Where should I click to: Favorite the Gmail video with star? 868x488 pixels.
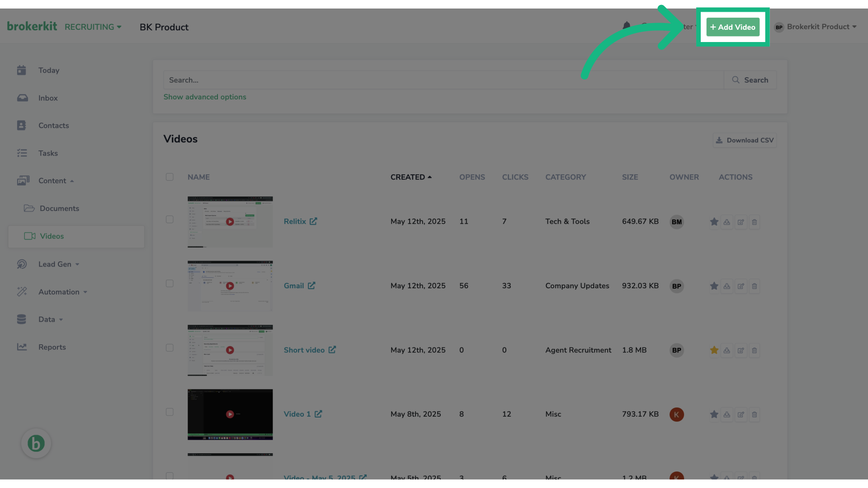714,286
